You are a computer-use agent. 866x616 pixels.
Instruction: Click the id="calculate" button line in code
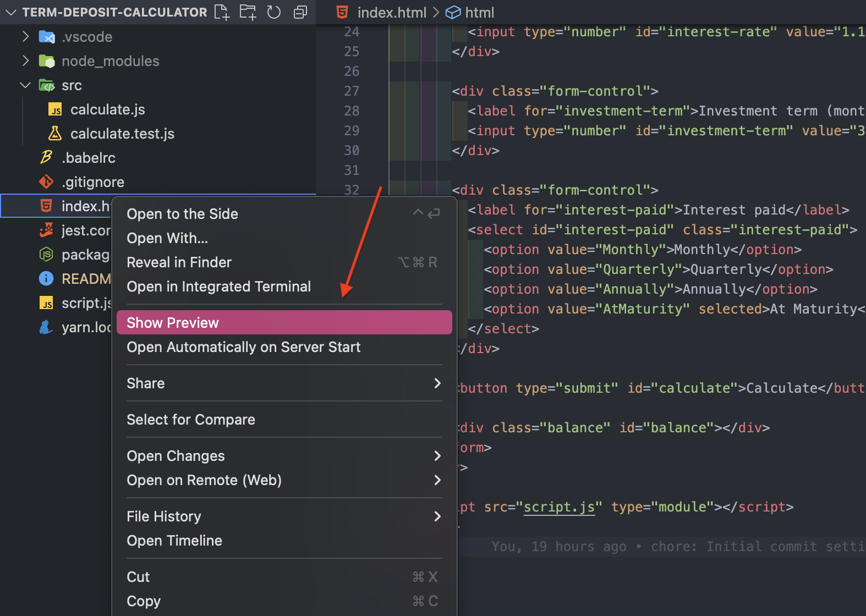tap(662, 388)
